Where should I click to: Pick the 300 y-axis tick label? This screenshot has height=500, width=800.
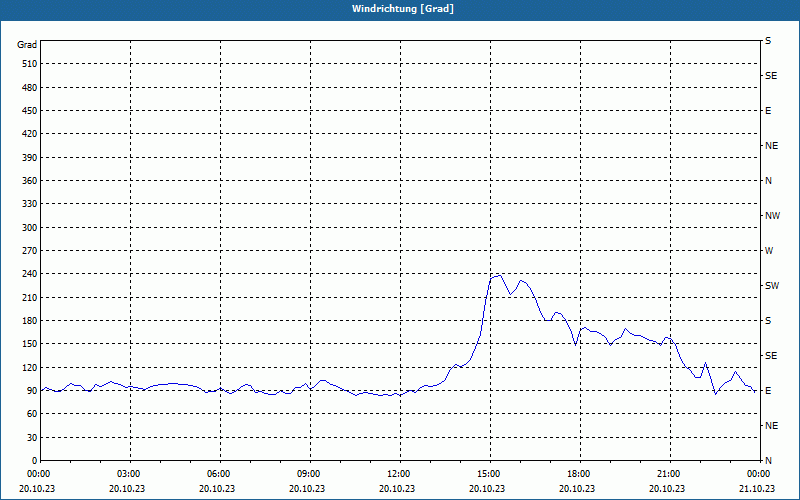click(x=30, y=228)
